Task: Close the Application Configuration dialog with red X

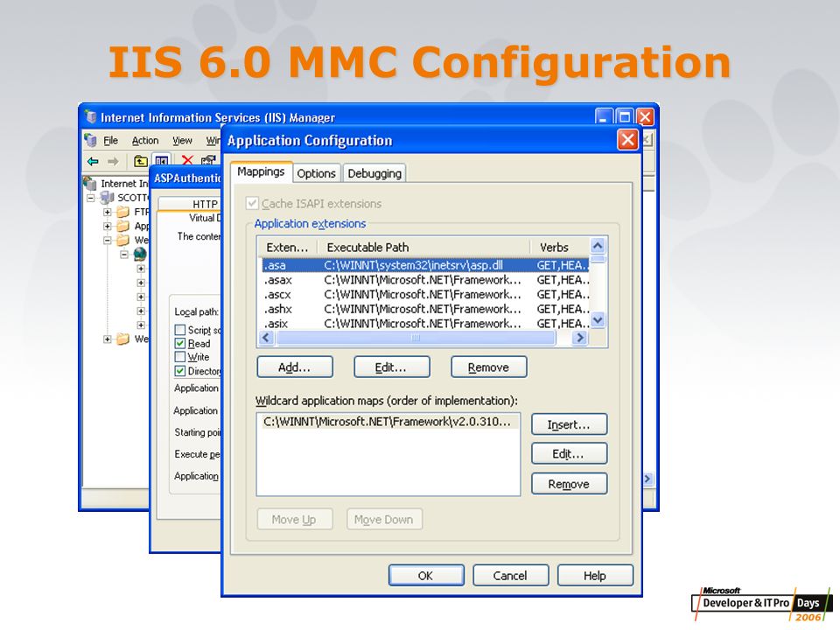Action: (627, 140)
